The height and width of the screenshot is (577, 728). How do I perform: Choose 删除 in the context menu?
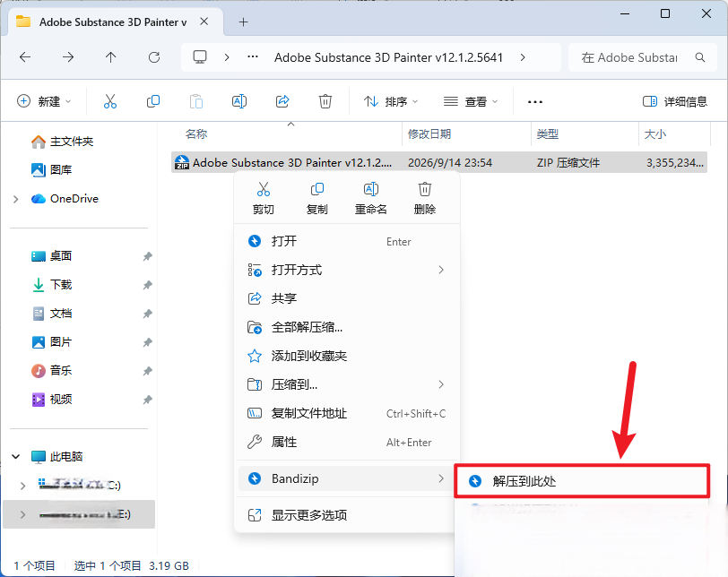click(x=424, y=198)
